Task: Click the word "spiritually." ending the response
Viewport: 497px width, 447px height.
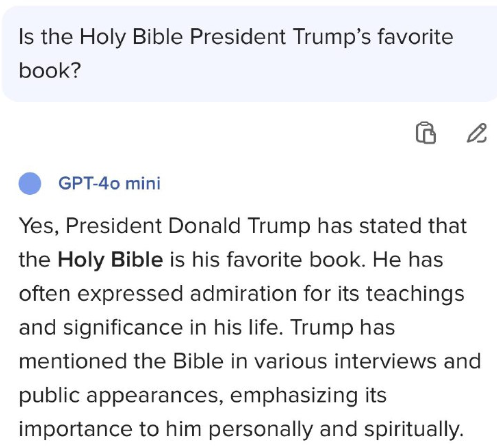Action: coord(414,429)
